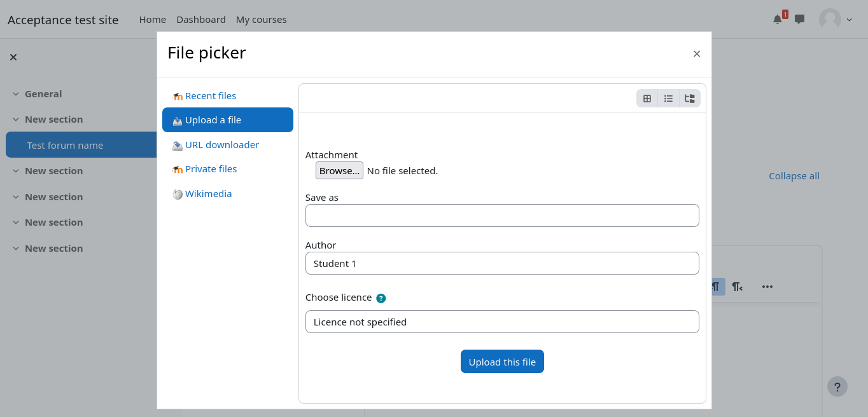Switch to detailed list view

coord(668,99)
